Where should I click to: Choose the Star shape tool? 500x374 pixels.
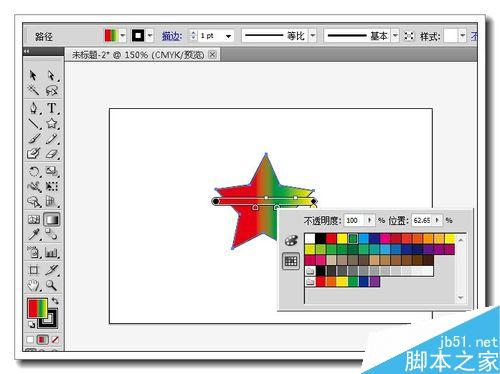point(52,123)
